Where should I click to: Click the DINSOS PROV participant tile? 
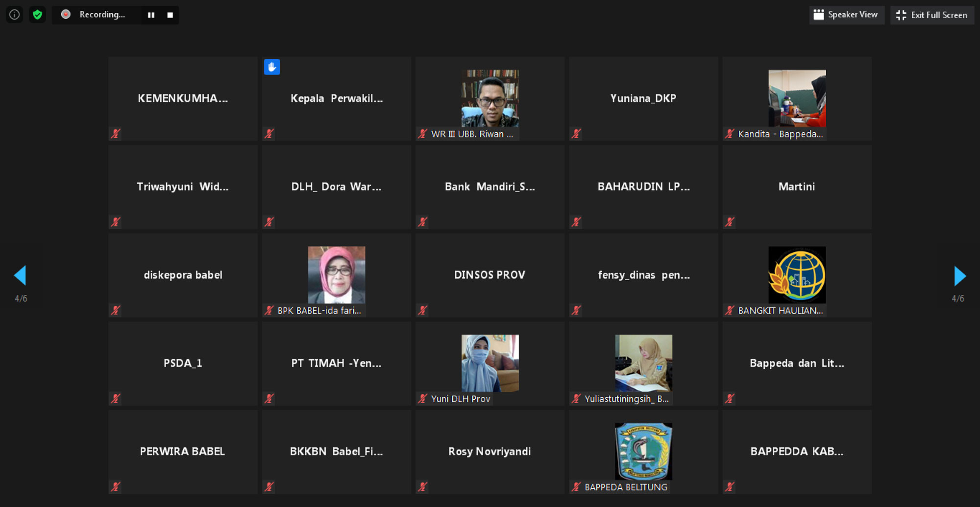click(x=490, y=275)
